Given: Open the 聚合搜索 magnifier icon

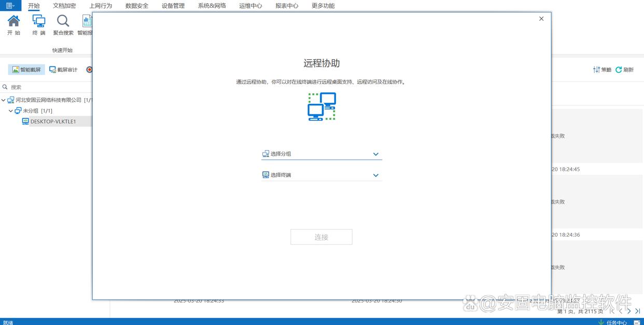Looking at the screenshot, I should coord(63,21).
